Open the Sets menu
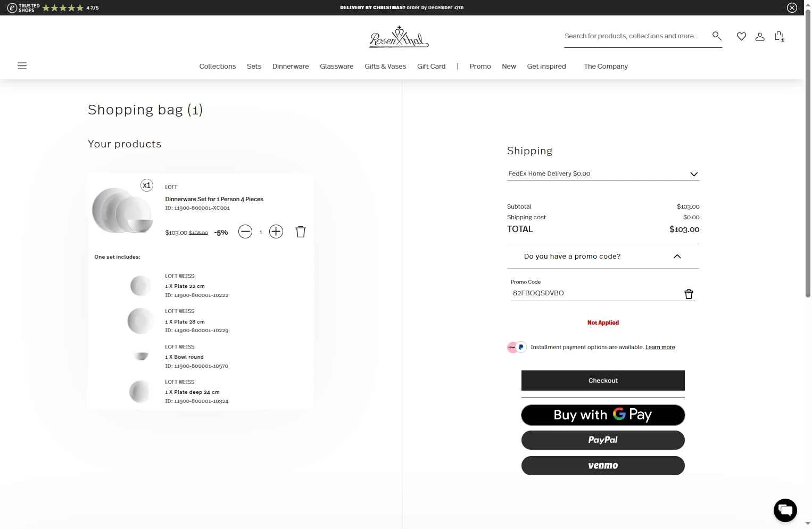Image resolution: width=812 pixels, height=529 pixels. tap(254, 66)
